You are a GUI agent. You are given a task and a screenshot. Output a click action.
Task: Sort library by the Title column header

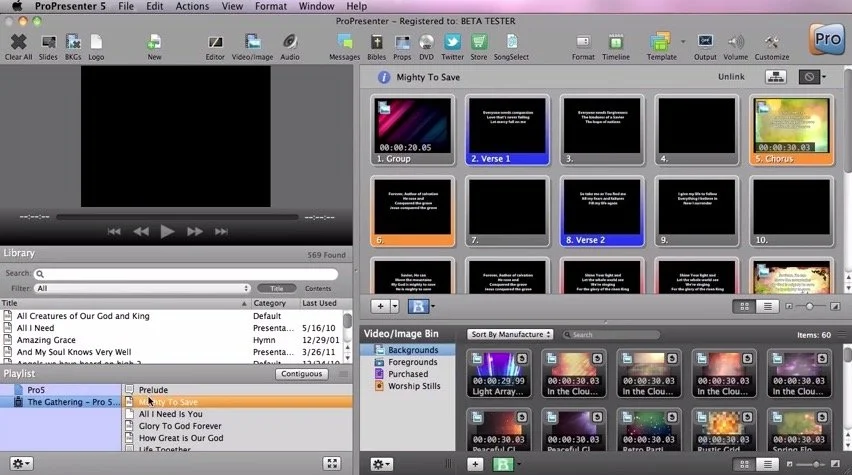click(125, 303)
